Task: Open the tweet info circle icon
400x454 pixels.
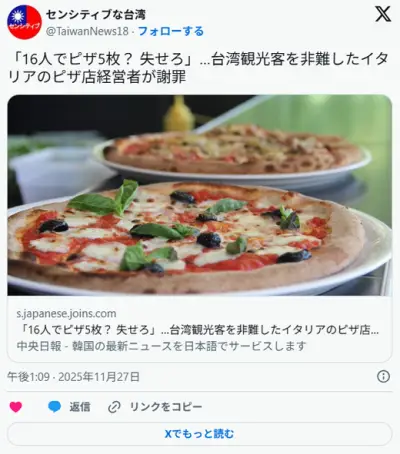Action: [x=383, y=377]
